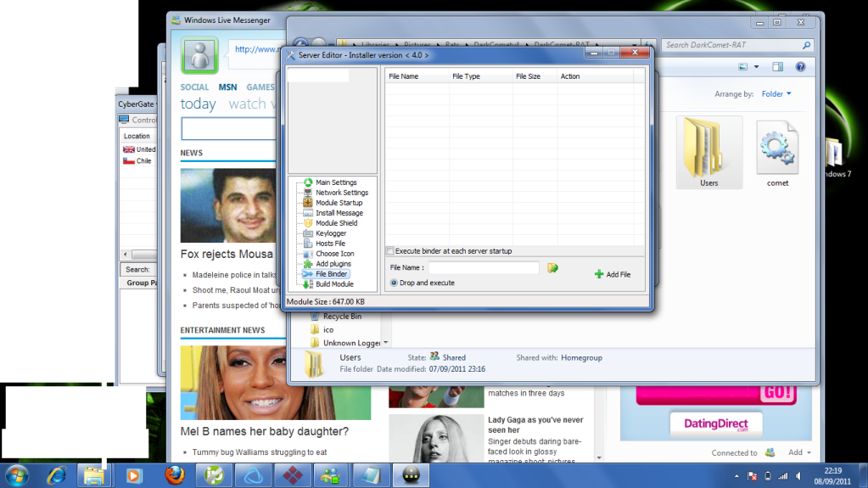Click the DatingDirect advert banner
Screen dimensions: 868x488
pos(716,425)
